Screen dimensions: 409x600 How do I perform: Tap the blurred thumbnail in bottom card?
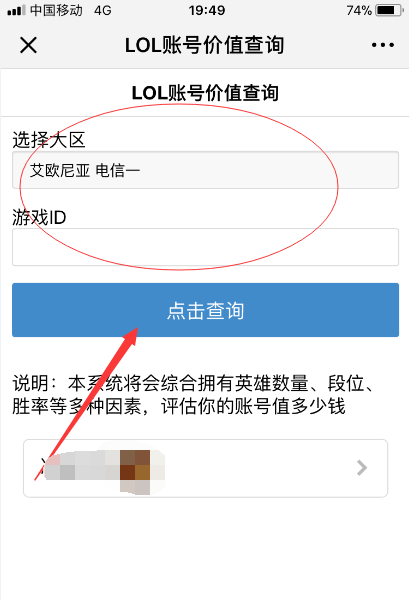(x=104, y=471)
